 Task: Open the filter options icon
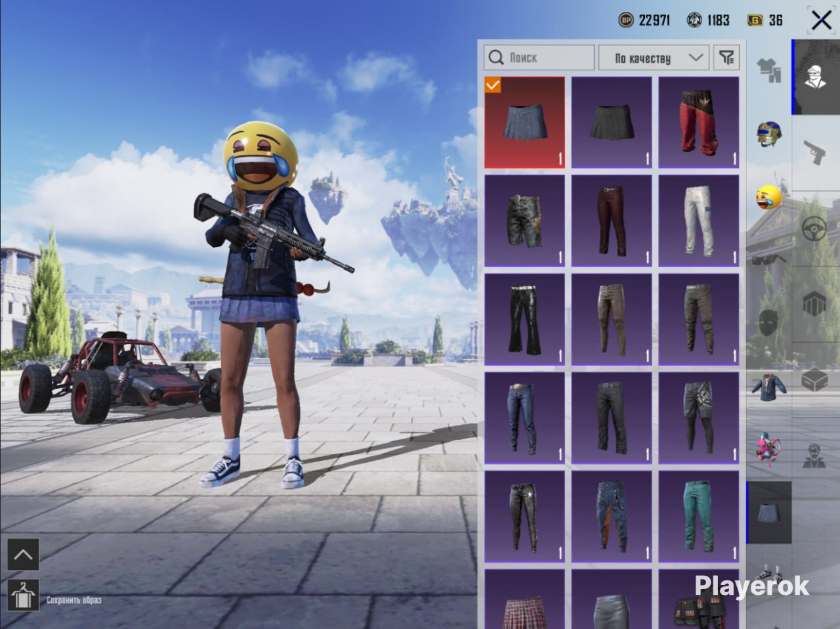[726, 58]
